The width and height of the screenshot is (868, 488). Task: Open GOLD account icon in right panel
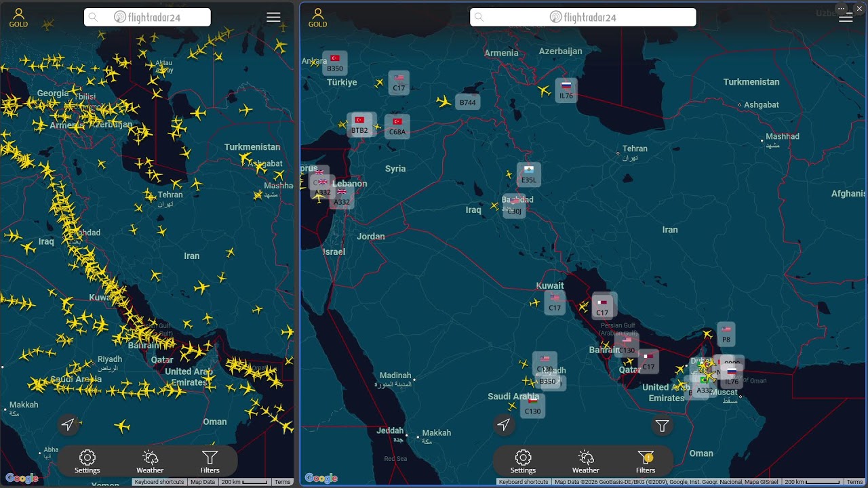coord(317,18)
